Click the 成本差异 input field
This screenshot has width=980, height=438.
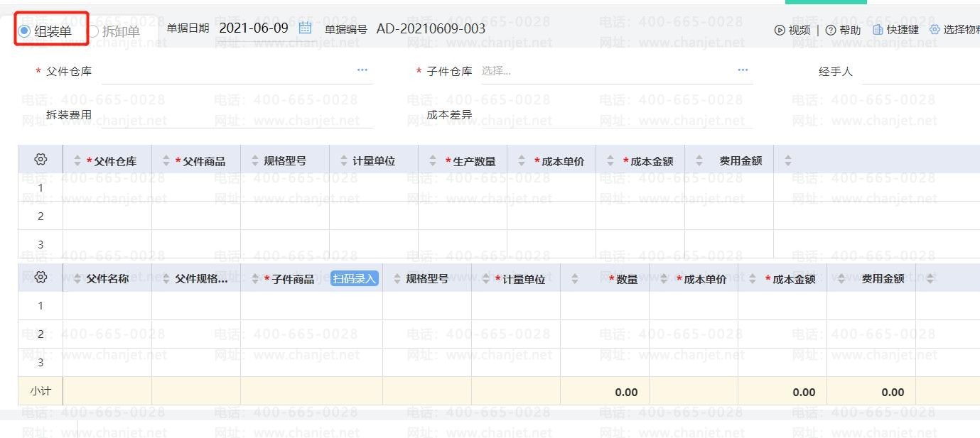tap(617, 115)
